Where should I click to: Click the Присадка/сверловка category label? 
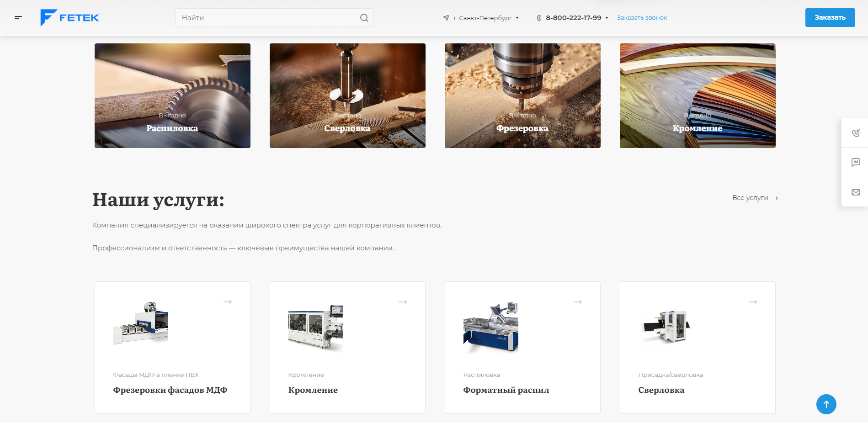click(x=671, y=375)
